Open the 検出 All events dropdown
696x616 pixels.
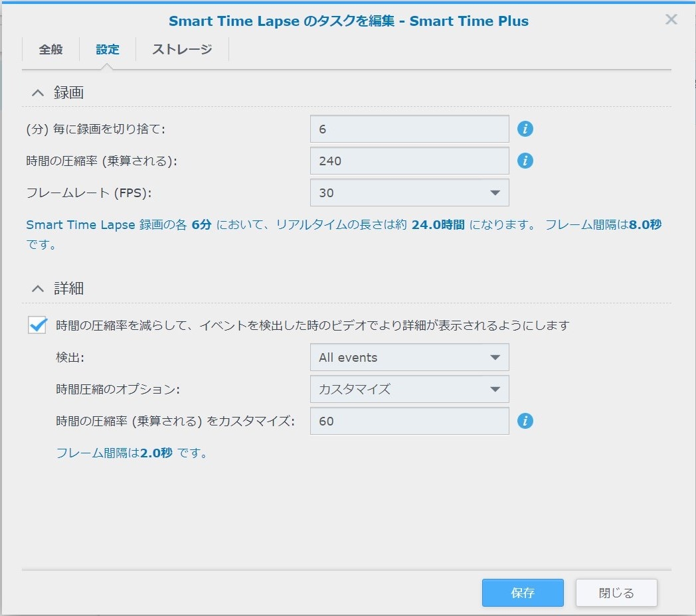point(409,357)
